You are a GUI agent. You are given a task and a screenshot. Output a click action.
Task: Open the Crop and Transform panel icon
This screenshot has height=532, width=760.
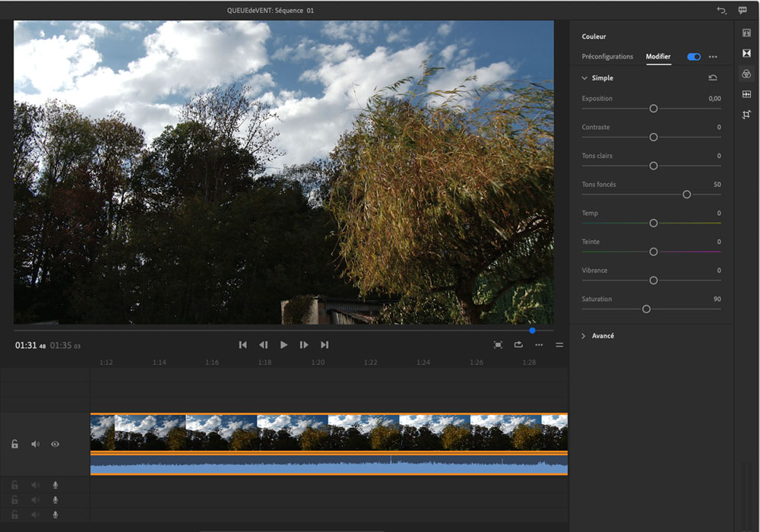tap(746, 115)
